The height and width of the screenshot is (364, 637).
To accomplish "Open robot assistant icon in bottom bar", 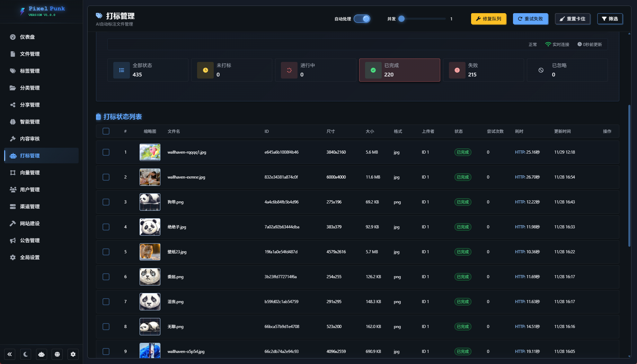I will point(42,354).
